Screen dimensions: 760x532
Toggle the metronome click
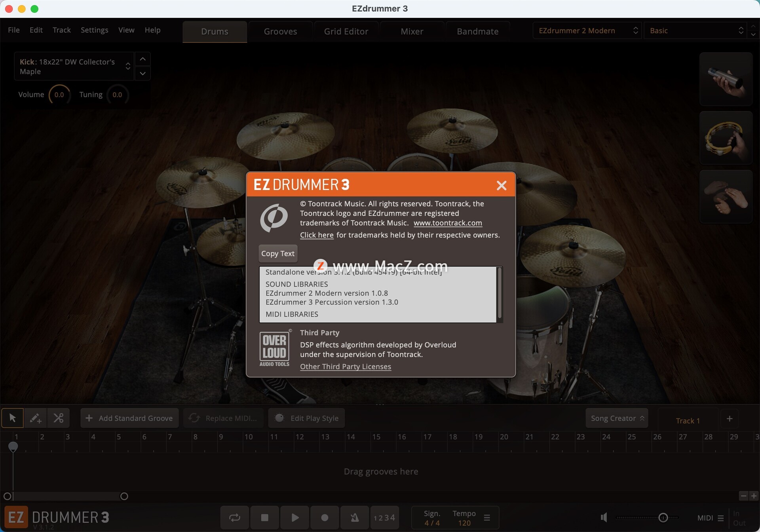point(355,517)
